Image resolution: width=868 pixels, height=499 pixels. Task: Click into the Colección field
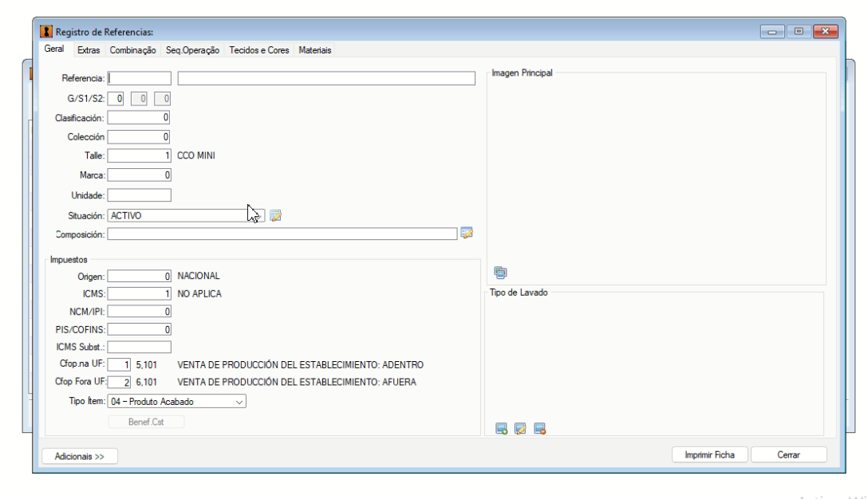point(139,136)
